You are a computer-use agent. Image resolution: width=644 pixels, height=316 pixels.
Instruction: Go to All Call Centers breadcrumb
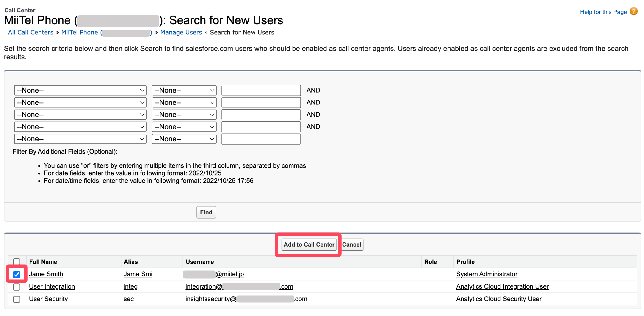click(x=30, y=33)
